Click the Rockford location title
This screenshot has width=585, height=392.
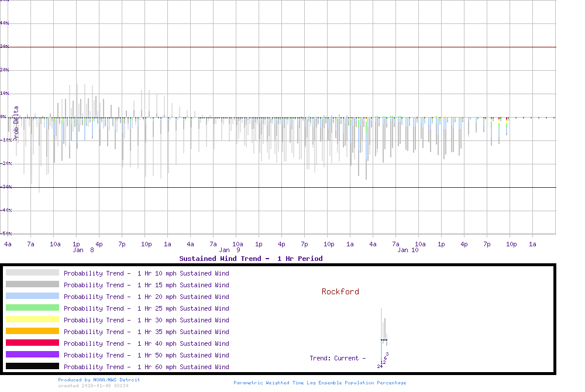340,291
